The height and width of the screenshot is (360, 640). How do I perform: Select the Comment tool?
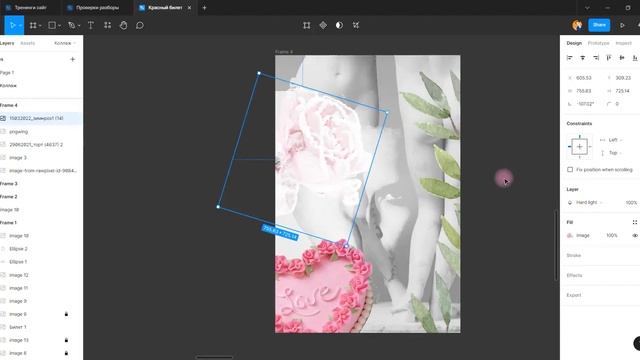pos(140,25)
